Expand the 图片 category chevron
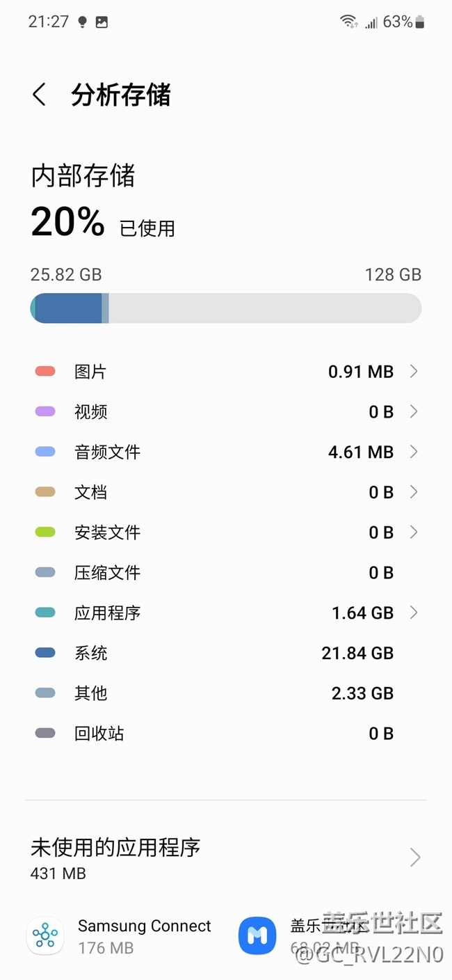The width and height of the screenshot is (452, 980). [x=414, y=372]
